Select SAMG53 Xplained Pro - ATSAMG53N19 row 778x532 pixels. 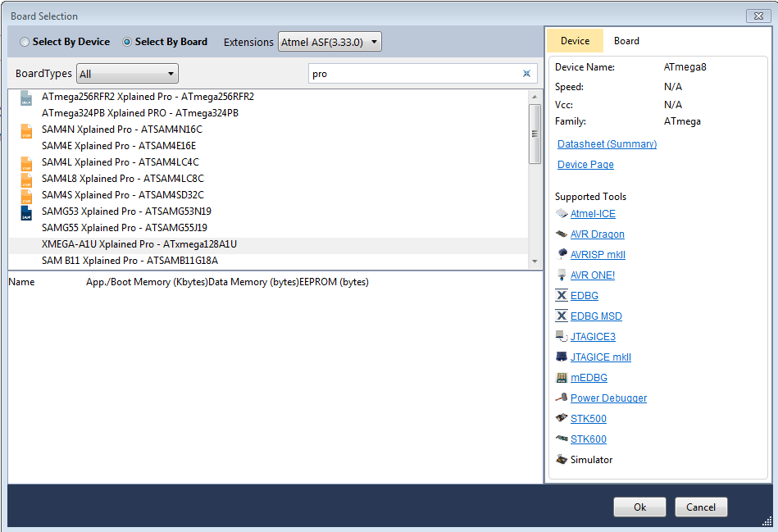pos(268,211)
